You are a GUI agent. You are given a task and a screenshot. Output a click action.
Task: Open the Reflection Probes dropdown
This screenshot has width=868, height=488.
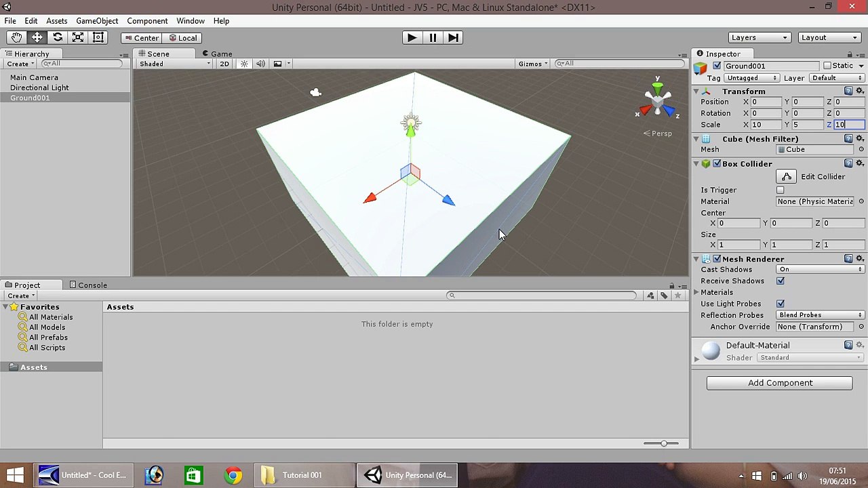(821, 315)
